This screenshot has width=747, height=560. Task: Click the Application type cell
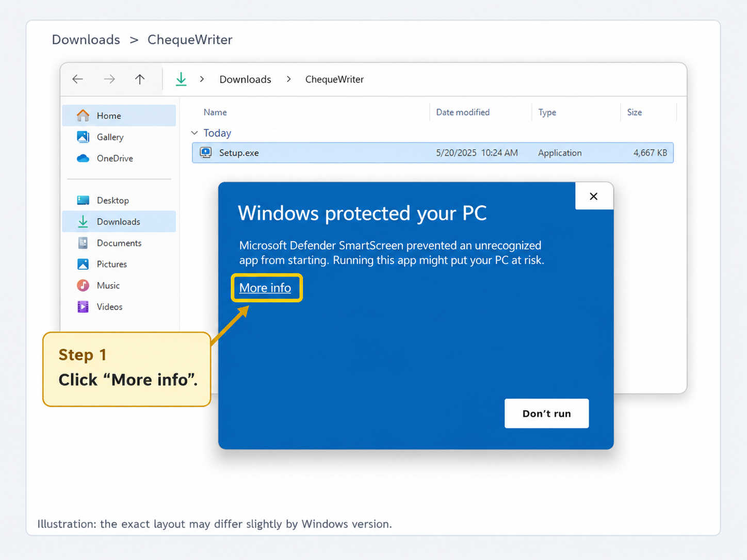click(560, 153)
